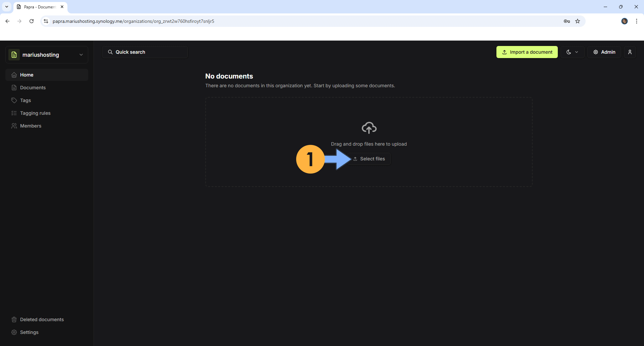The height and width of the screenshot is (346, 644).
Task: Open Tagging rules page
Action: (35, 113)
